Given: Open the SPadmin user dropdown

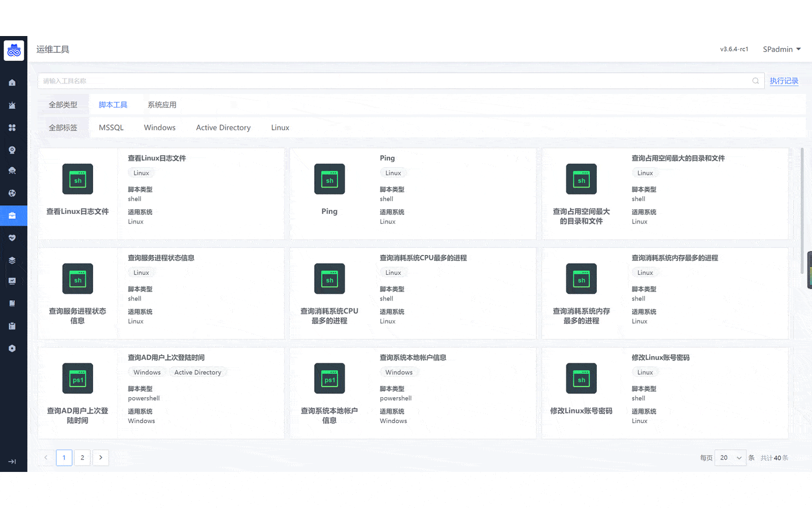Looking at the screenshot, I should pos(782,49).
